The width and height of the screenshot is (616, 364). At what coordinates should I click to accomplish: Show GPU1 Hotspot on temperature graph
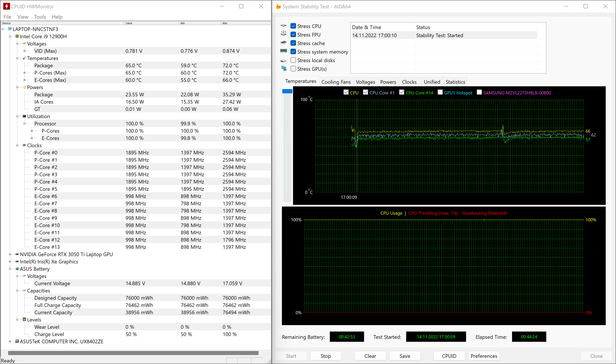tap(440, 92)
